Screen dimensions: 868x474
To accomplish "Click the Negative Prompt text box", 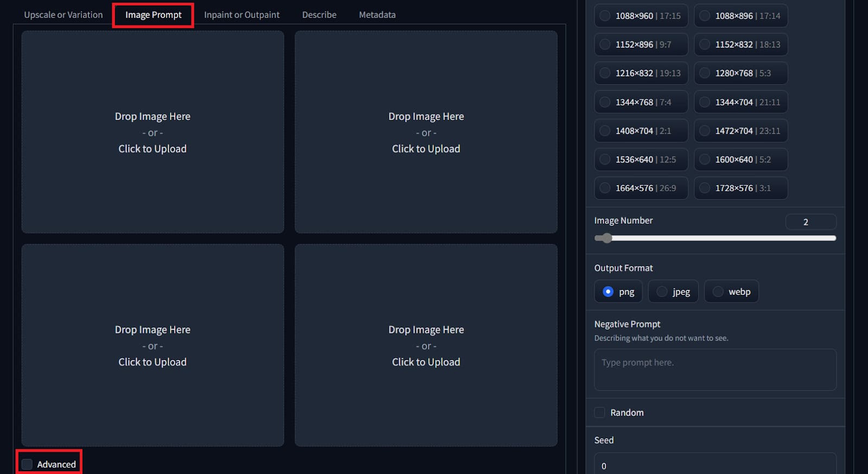I will (715, 369).
